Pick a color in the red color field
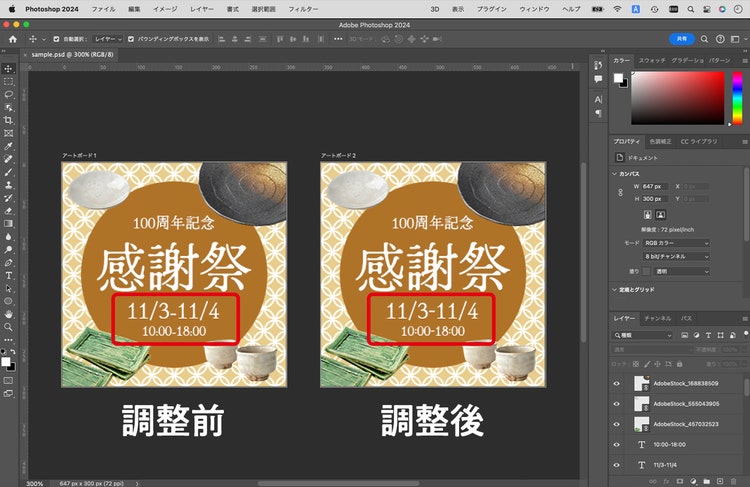This screenshot has width=750, height=487. coord(677,98)
